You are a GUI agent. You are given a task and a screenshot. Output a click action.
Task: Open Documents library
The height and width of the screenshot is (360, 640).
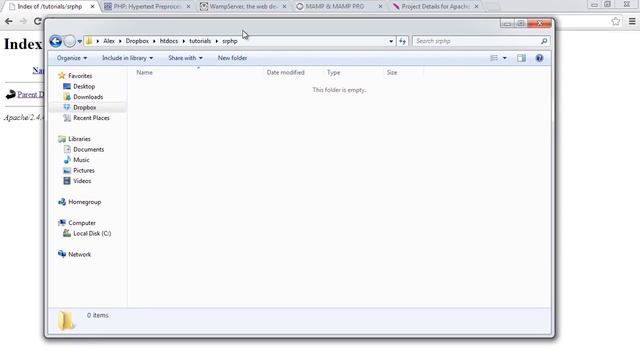(88, 149)
